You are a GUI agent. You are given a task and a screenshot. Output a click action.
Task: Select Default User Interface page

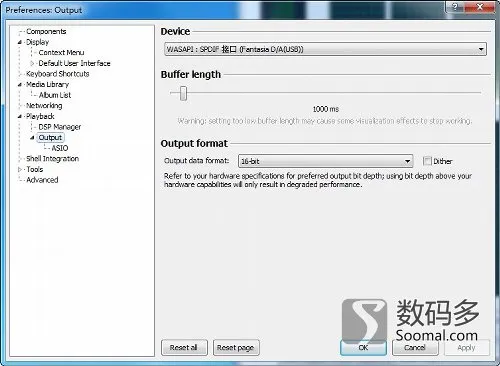pos(74,63)
